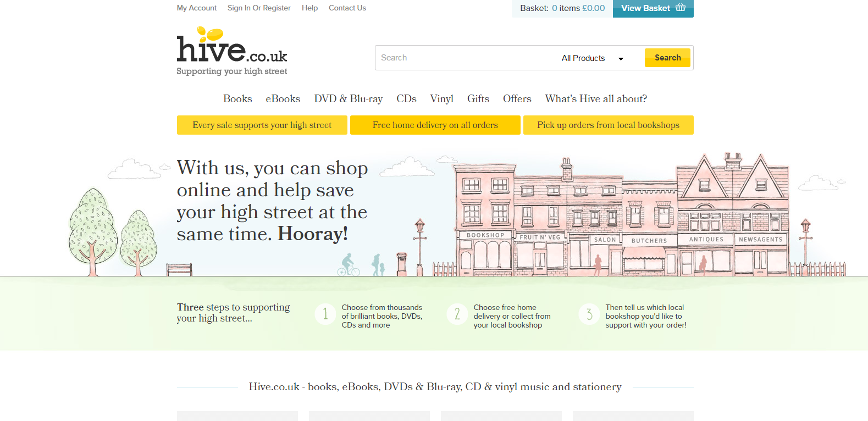868x421 pixels.
Task: Click Free home delivery on all orders banner
Action: coord(435,125)
